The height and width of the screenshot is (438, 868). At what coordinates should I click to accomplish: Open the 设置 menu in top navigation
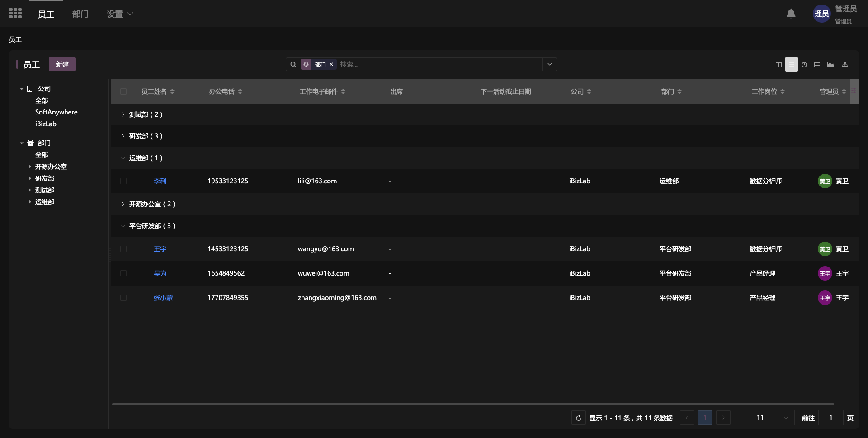coord(120,14)
